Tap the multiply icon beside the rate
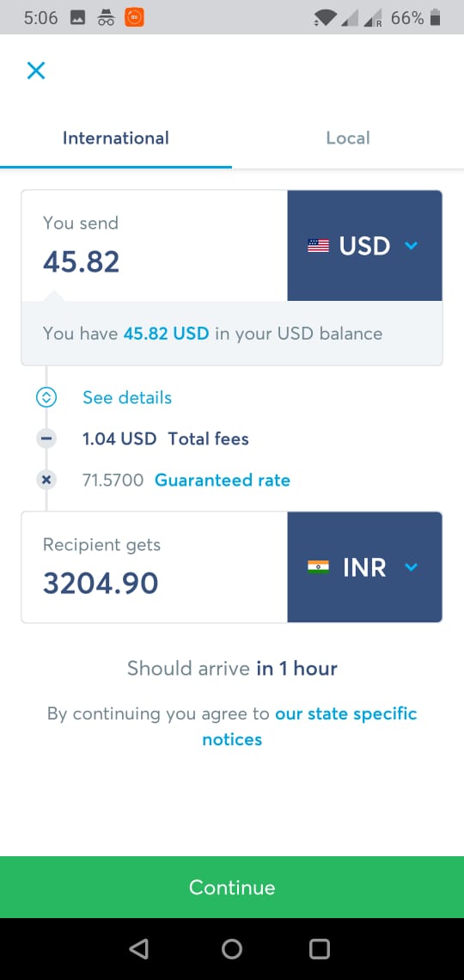The image size is (464, 980). coord(46,480)
